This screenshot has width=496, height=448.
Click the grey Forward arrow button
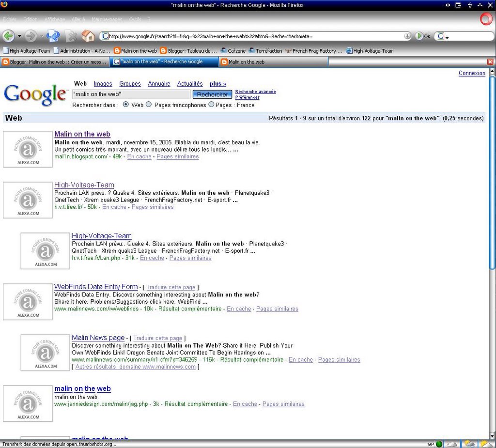[x=31, y=36]
